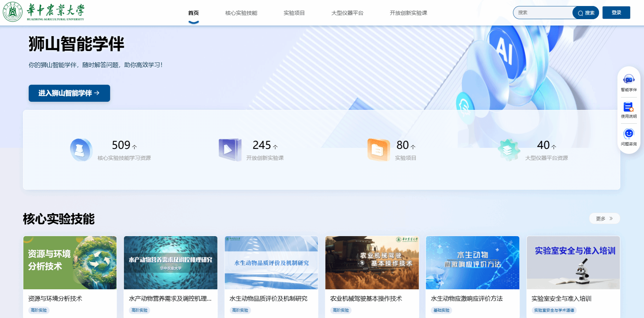Click the 进入狮山智能学伴 button
Screen dimensions: 644x318
tap(69, 93)
